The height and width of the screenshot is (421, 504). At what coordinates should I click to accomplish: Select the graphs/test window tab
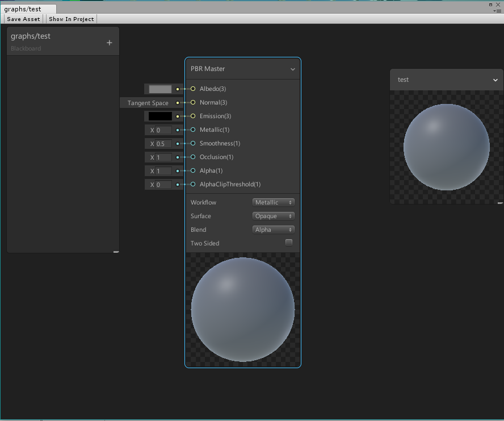pos(28,9)
